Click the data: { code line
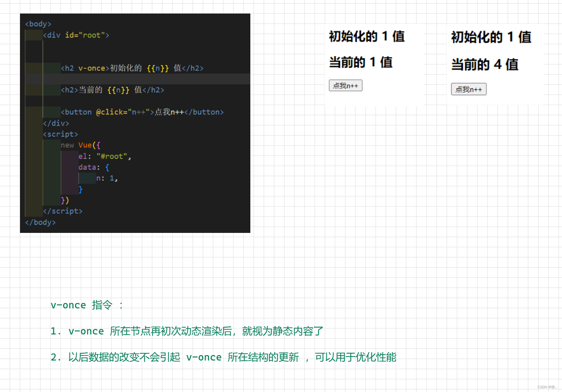Image resolution: width=562 pixels, height=392 pixels. 94,167
